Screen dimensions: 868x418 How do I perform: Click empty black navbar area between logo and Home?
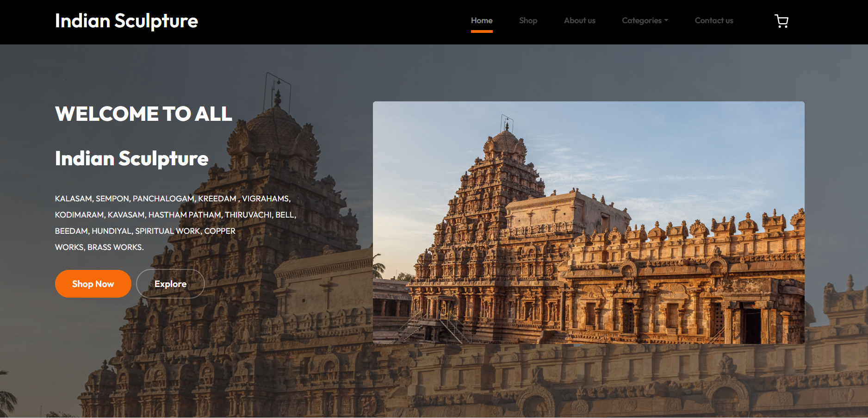tap(333, 21)
